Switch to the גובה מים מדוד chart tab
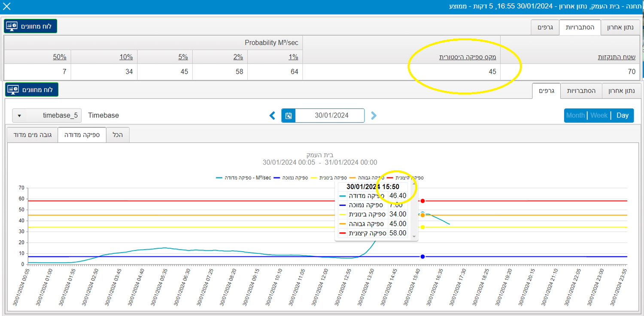This screenshot has height=316, width=644. click(33, 135)
